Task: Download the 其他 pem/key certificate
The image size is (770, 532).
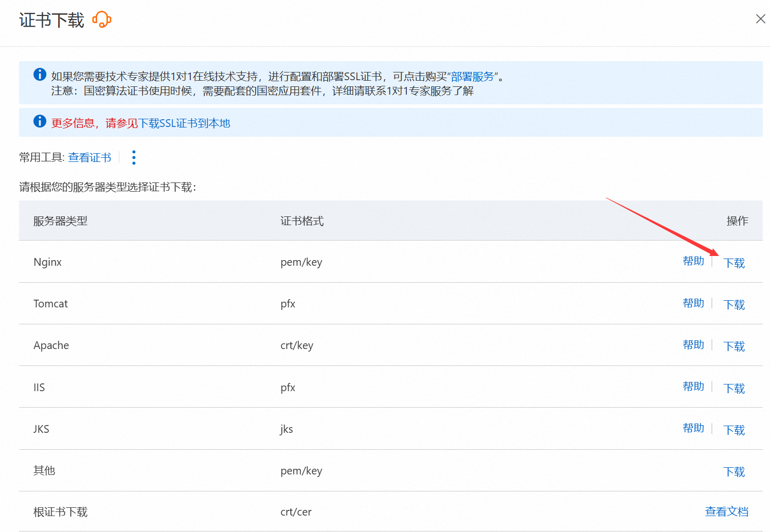Action: pos(733,472)
